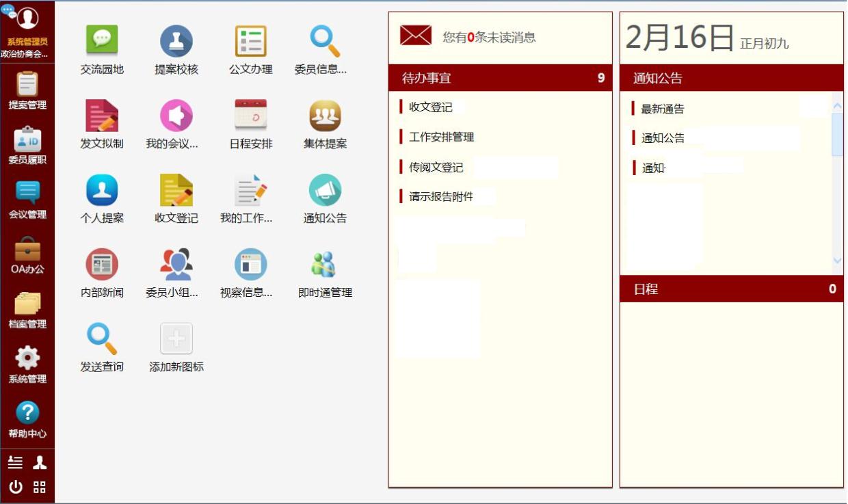This screenshot has width=848, height=504.
Task: Launch the 即时通管理 icon
Action: click(x=325, y=265)
